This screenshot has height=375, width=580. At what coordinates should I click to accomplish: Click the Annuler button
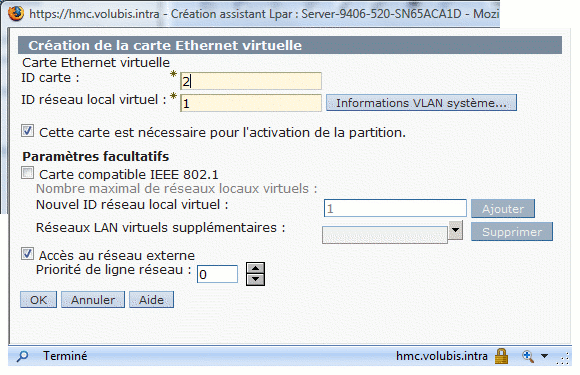(x=93, y=300)
